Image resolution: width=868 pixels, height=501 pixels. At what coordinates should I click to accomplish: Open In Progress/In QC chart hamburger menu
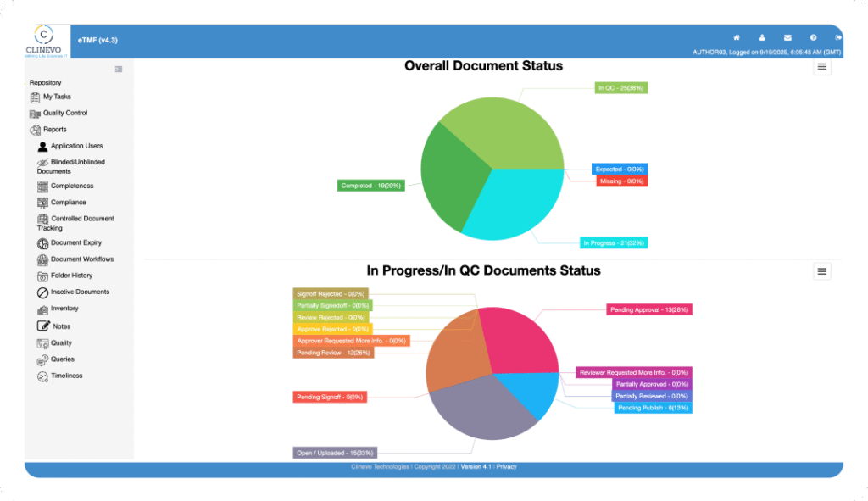coord(821,270)
